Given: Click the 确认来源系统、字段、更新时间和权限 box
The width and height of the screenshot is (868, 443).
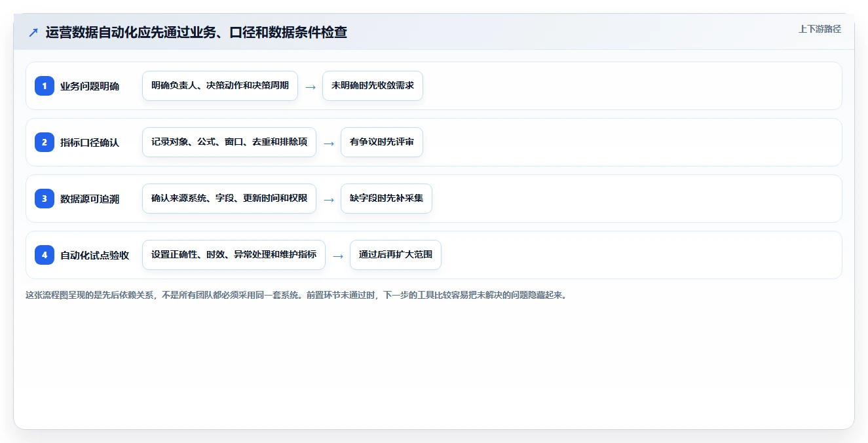Looking at the screenshot, I should 229,199.
